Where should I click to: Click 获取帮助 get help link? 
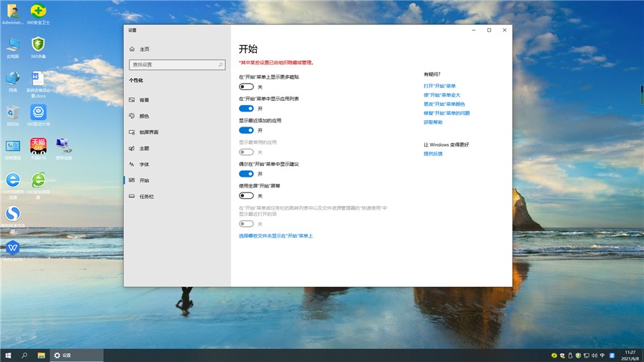click(433, 122)
